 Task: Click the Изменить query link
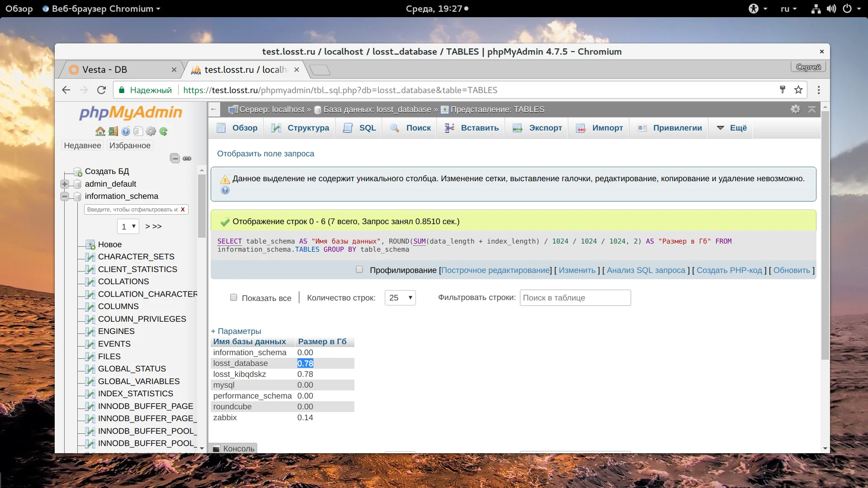click(577, 270)
